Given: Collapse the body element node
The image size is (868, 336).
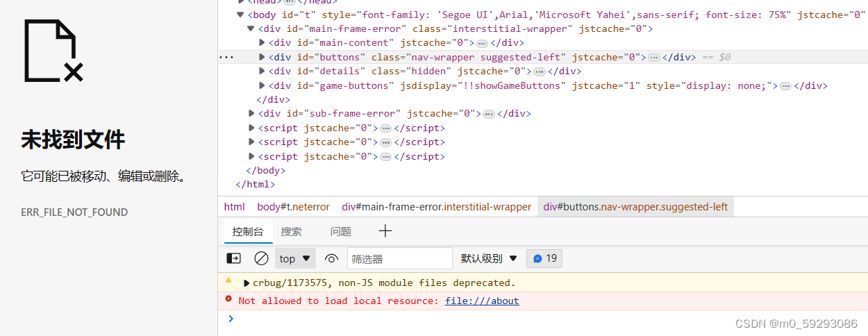Looking at the screenshot, I should (x=240, y=14).
